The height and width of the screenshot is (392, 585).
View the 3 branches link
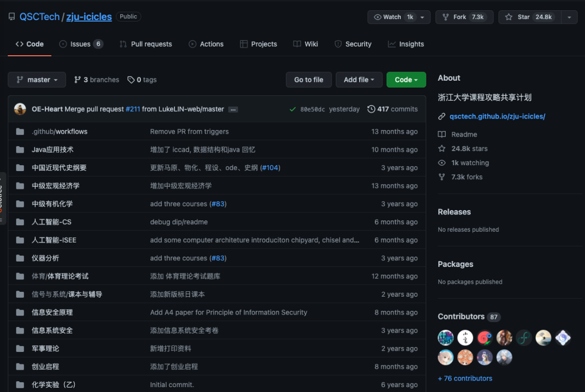pos(96,80)
